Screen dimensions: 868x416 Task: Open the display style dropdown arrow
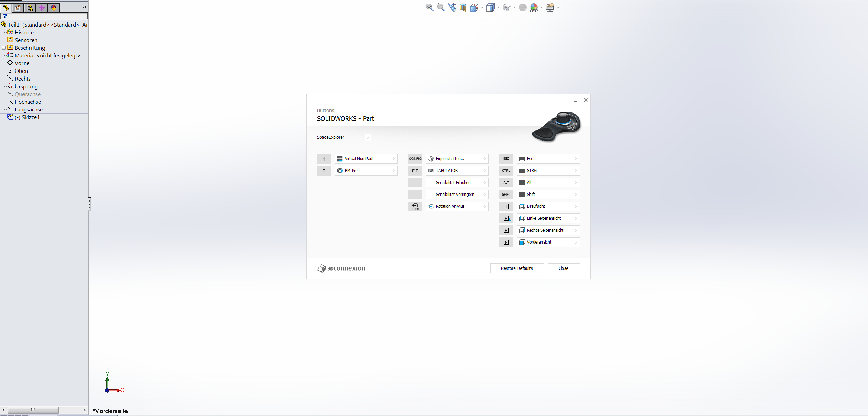tap(498, 7)
